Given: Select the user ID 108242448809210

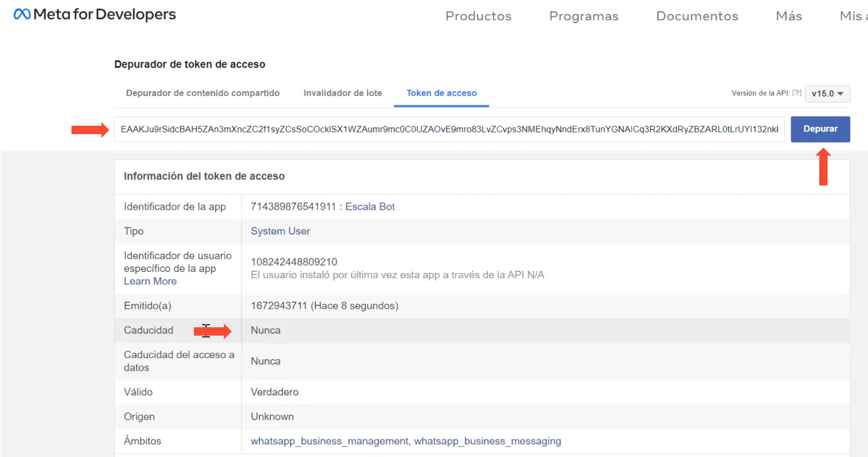Looking at the screenshot, I should pos(294,262).
